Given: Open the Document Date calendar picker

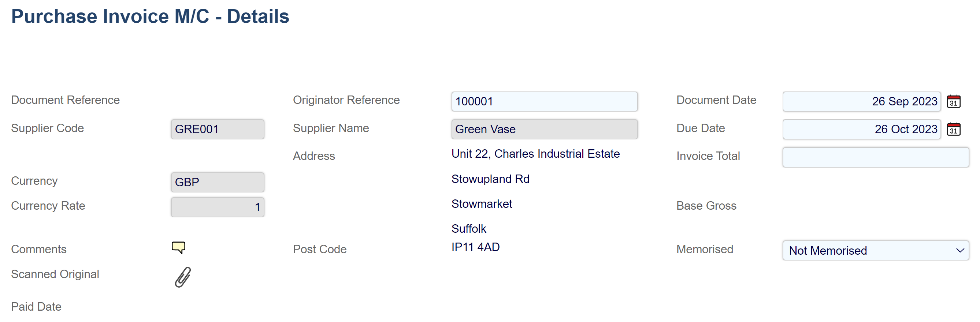Looking at the screenshot, I should (953, 101).
